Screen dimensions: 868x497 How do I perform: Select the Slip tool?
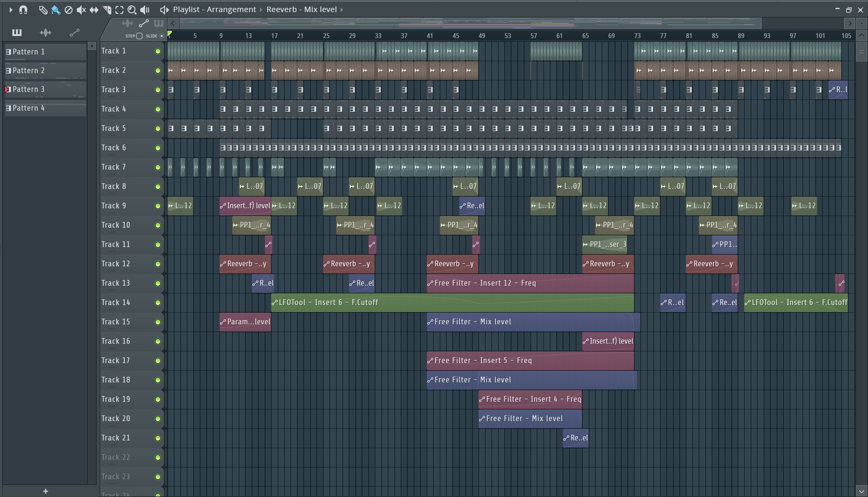[94, 10]
